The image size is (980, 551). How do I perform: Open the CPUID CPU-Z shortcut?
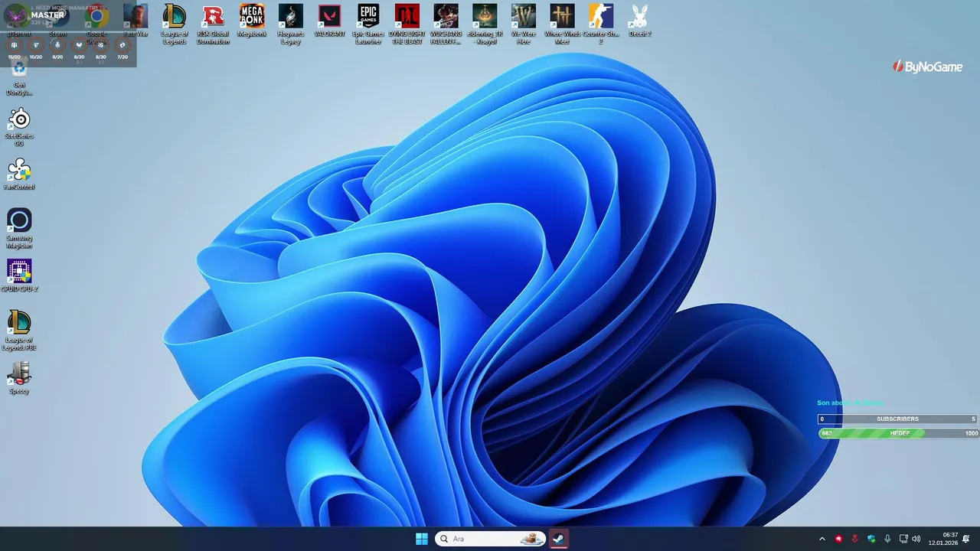click(19, 276)
